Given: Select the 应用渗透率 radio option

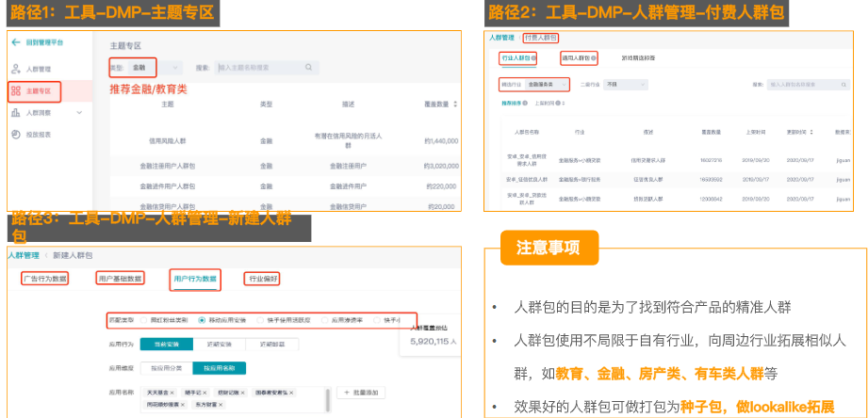Looking at the screenshot, I should click(x=324, y=320).
